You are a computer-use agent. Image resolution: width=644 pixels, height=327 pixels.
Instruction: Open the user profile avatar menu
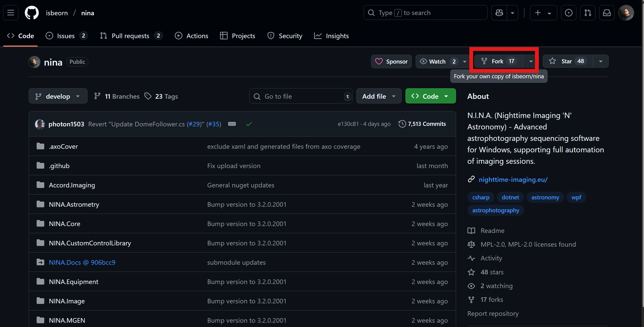[x=626, y=13]
